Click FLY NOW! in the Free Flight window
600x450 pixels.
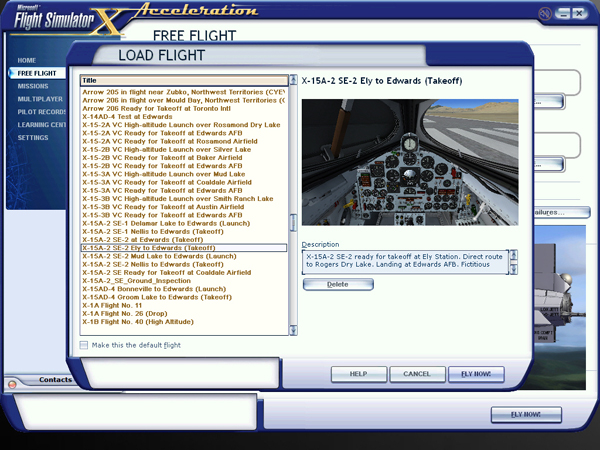(x=526, y=414)
